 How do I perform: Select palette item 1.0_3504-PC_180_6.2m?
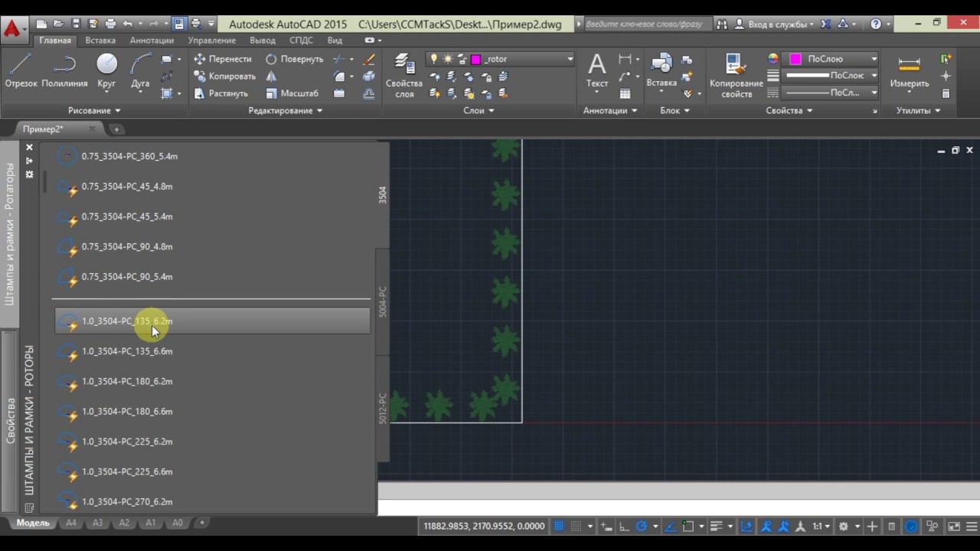point(127,381)
